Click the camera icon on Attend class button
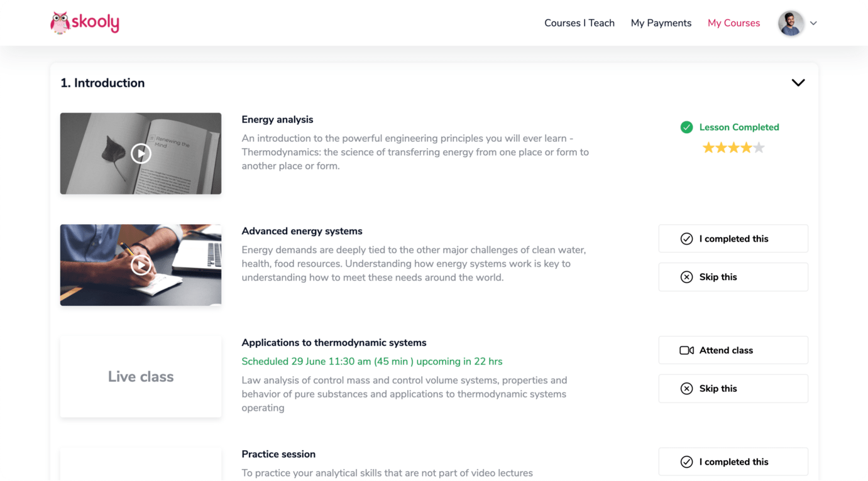Screen dimensions: 868x481 pos(687,350)
